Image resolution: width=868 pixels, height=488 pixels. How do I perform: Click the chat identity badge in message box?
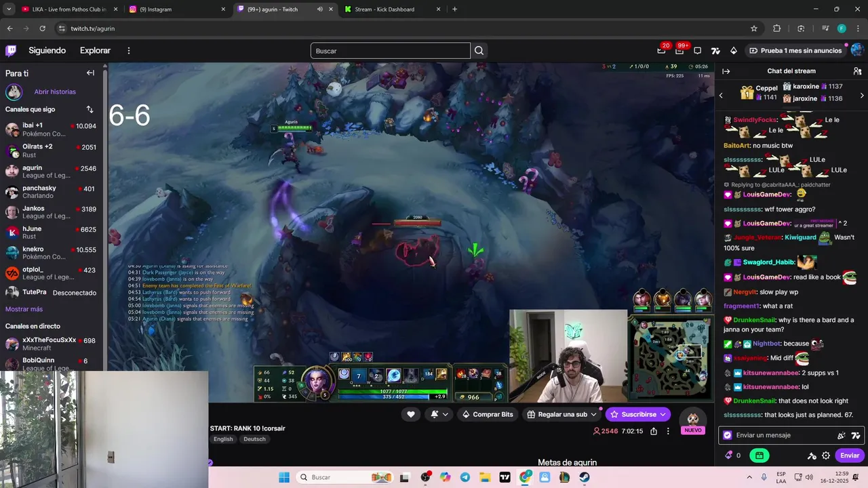tap(728, 435)
